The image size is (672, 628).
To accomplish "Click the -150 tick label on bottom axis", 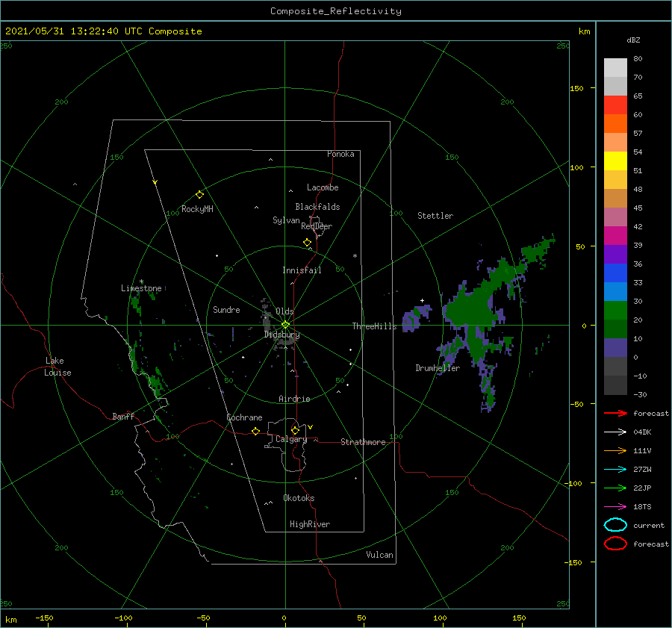I will click(44, 618).
